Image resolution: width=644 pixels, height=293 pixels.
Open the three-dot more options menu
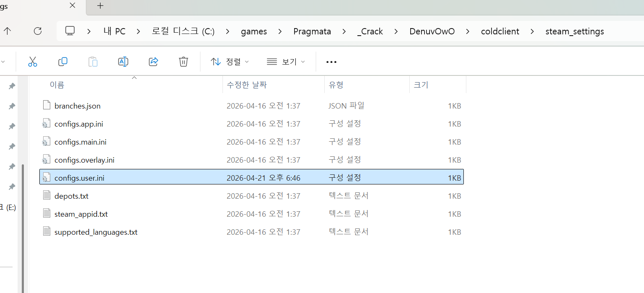click(x=331, y=62)
